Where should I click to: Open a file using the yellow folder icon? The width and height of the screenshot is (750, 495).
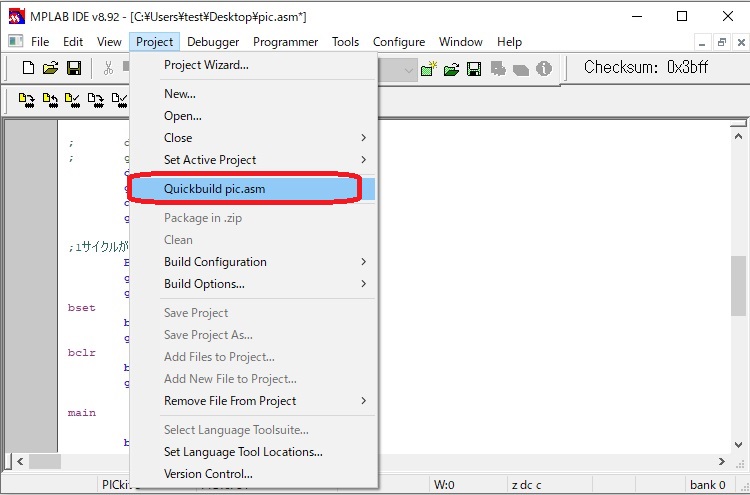pos(50,68)
